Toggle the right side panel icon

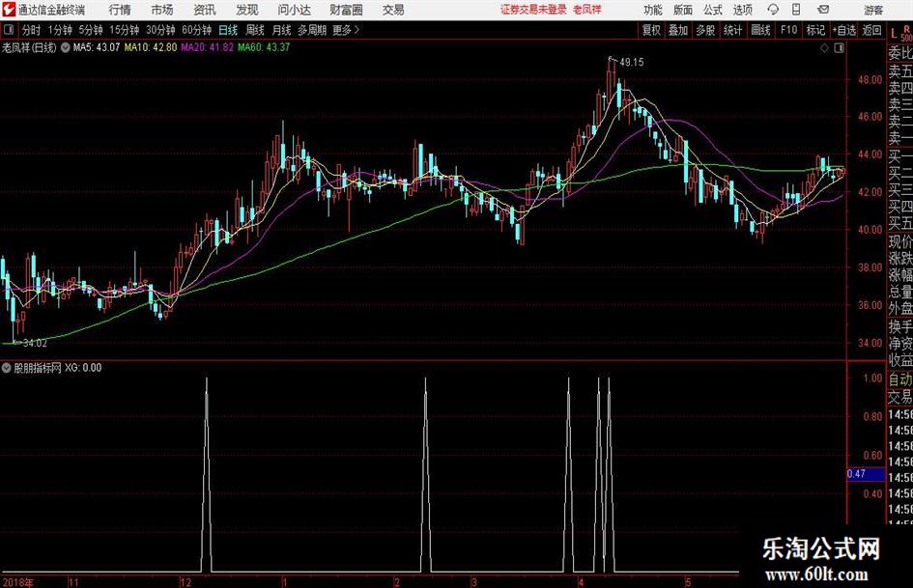[x=839, y=48]
